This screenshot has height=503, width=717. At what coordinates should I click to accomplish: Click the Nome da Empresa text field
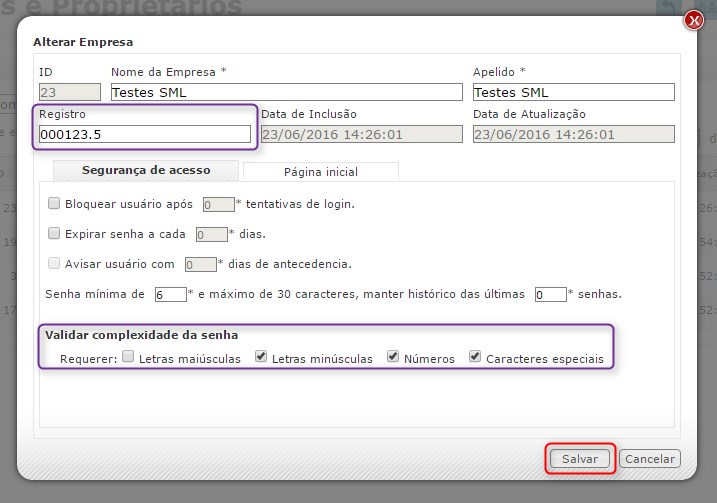point(285,92)
